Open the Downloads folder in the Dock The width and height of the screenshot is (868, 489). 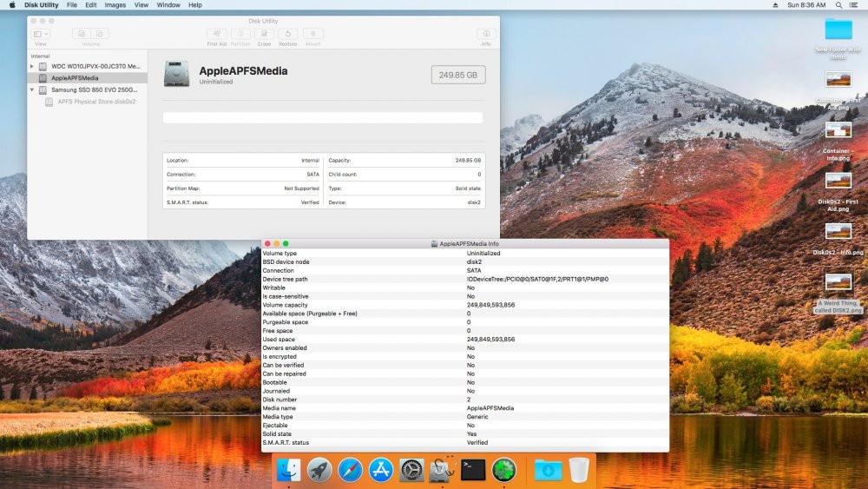[548, 470]
